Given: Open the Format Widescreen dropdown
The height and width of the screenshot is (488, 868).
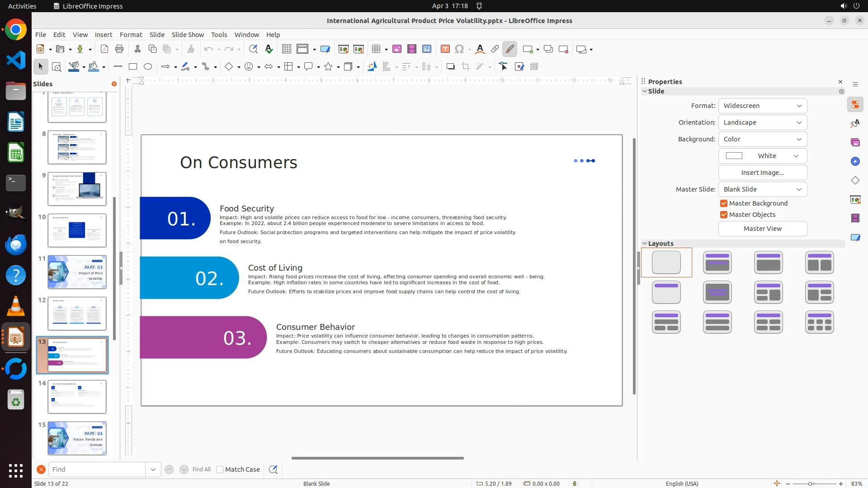Looking at the screenshot, I should (762, 106).
